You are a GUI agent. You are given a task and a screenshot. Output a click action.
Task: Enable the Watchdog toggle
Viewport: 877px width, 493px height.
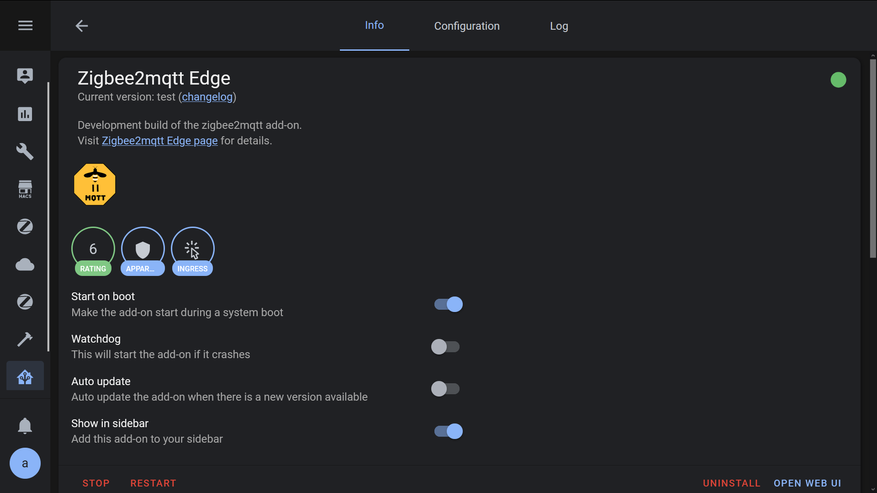[x=445, y=347]
